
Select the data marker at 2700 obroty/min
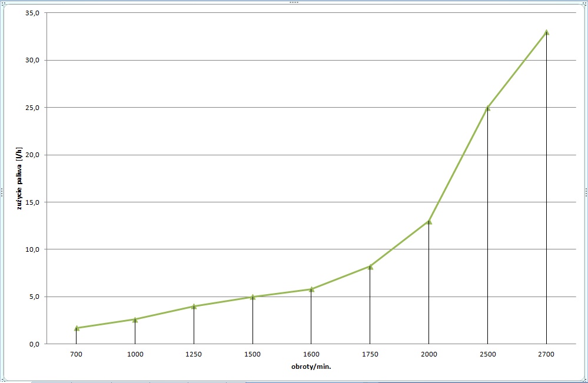point(546,32)
